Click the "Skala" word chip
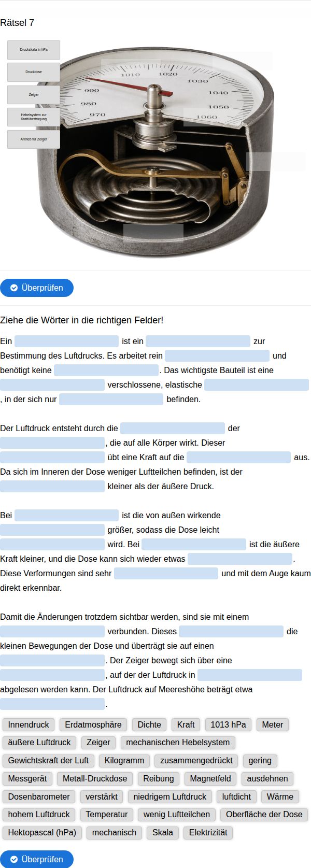Image resolution: width=311 pixels, height=868 pixels. tap(163, 832)
